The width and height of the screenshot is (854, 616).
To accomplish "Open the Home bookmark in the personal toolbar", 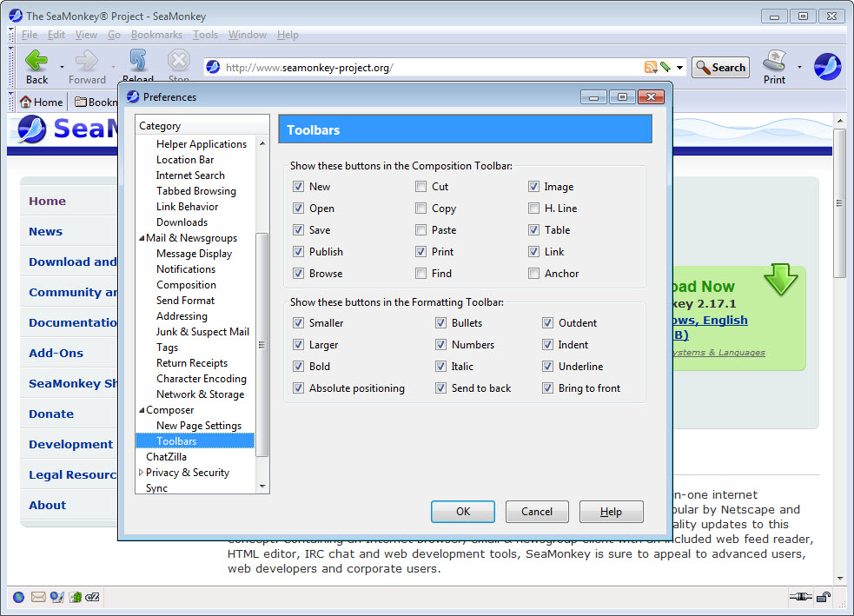I will point(41,102).
